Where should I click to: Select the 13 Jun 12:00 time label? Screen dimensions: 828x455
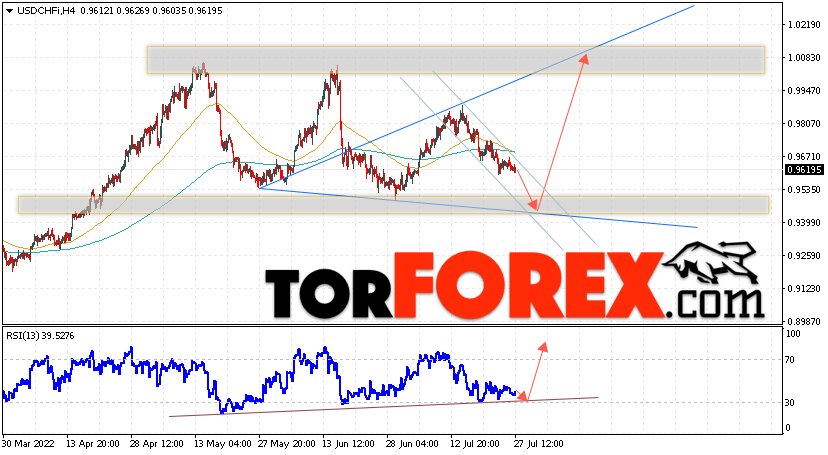pyautogui.click(x=349, y=444)
